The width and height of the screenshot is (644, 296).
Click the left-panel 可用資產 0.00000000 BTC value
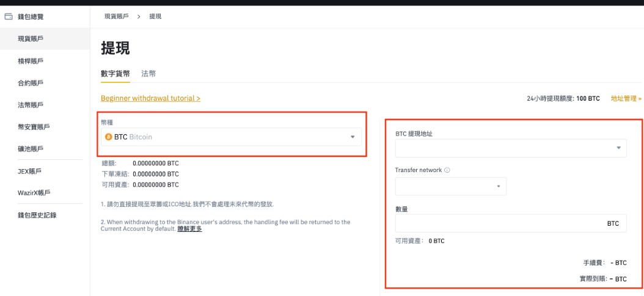pyautogui.click(x=156, y=185)
